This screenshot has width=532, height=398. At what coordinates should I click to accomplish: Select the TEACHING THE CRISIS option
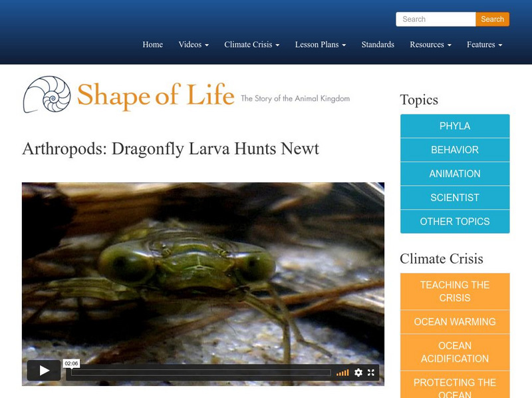[x=455, y=290]
